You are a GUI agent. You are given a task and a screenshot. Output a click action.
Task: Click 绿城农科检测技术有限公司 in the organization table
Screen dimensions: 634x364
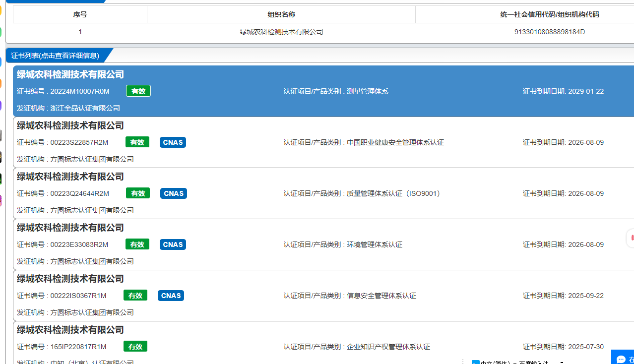pos(281,32)
